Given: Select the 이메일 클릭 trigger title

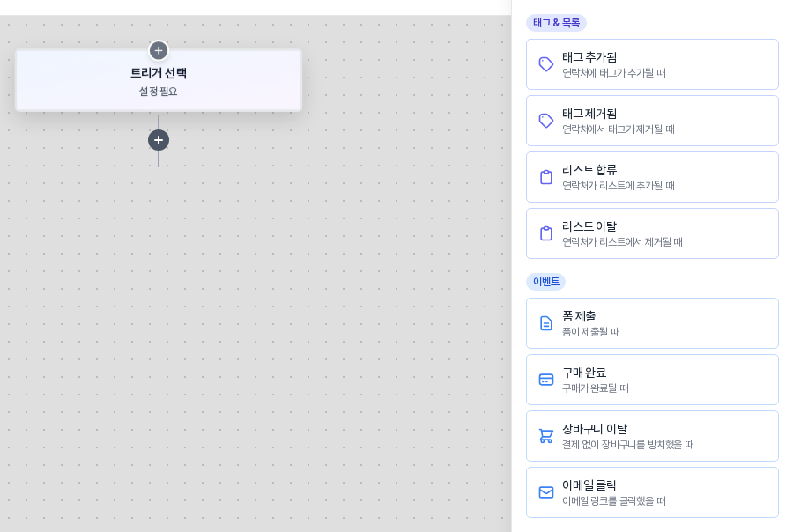Looking at the screenshot, I should tap(589, 485).
